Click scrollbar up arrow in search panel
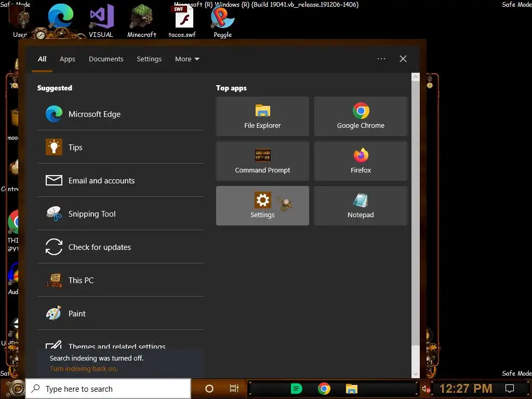532x399 pixels. click(415, 77)
